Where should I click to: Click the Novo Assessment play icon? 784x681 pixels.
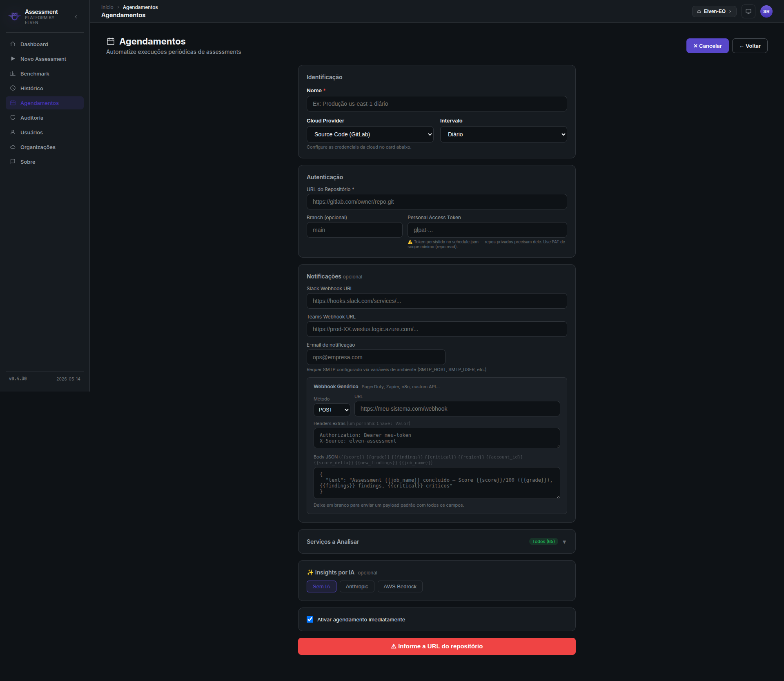tap(13, 59)
